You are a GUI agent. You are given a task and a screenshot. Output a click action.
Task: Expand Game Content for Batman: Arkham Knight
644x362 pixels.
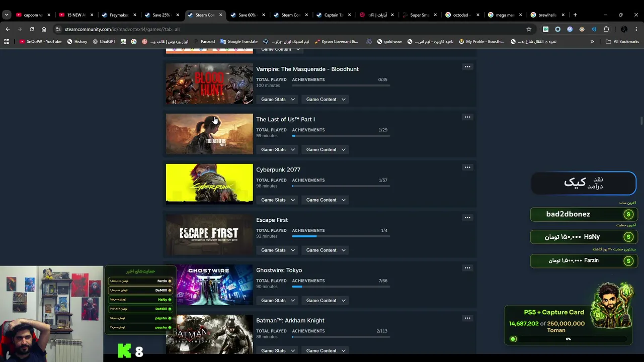(326, 351)
